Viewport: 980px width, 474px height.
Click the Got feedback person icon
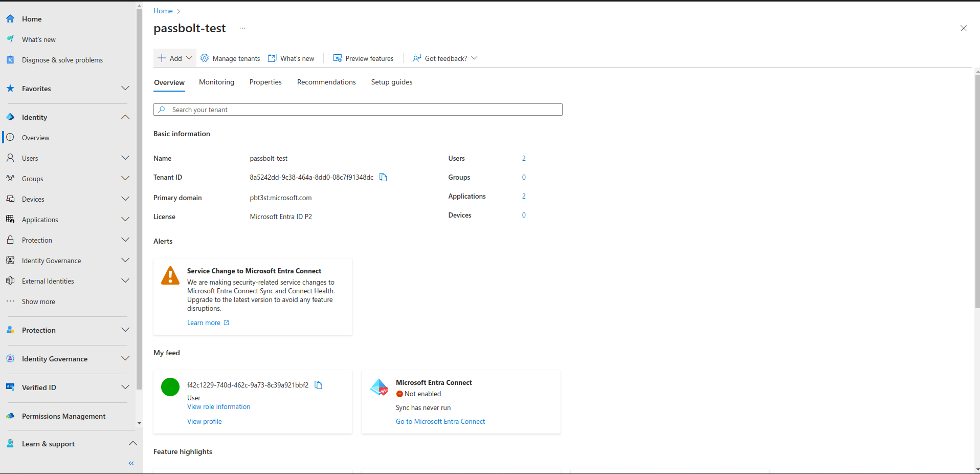417,58
